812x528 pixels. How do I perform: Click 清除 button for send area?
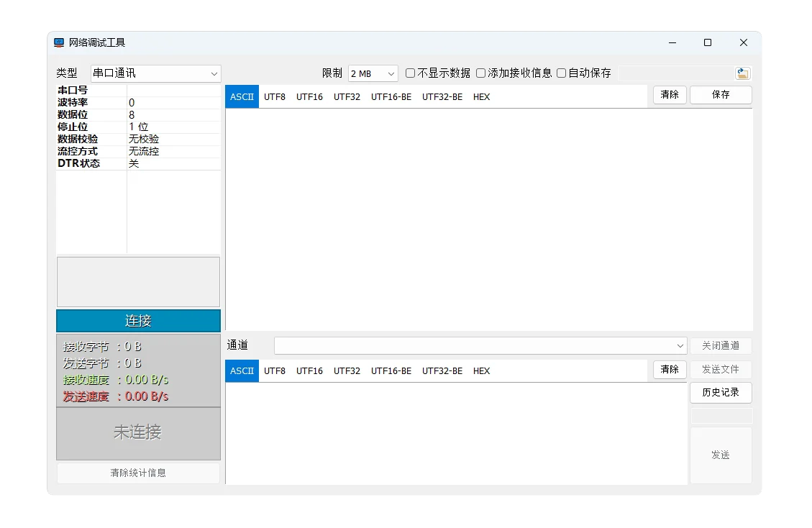670,370
